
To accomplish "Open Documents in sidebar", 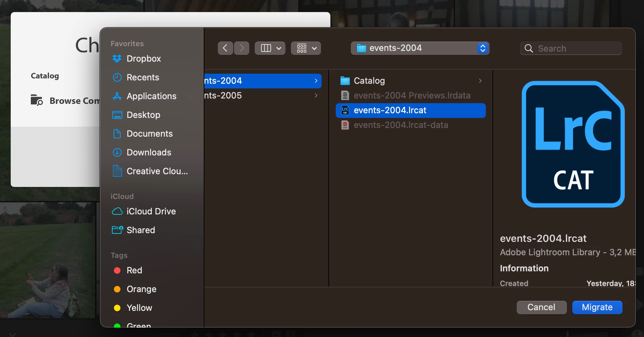I will tap(143, 134).
